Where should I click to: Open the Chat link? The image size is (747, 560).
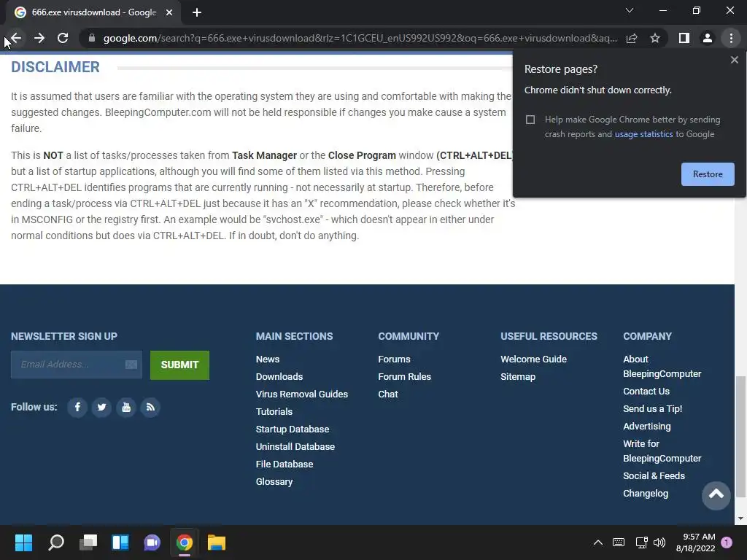pos(388,394)
